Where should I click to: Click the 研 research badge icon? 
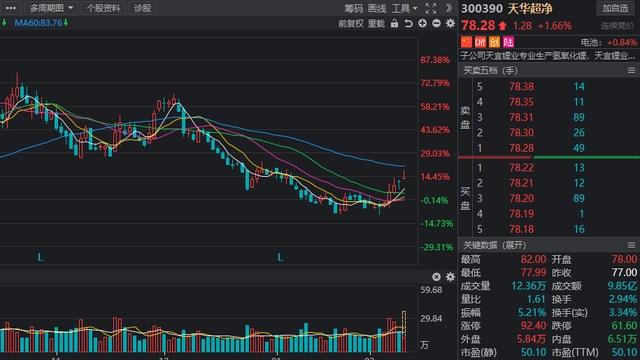click(480, 42)
